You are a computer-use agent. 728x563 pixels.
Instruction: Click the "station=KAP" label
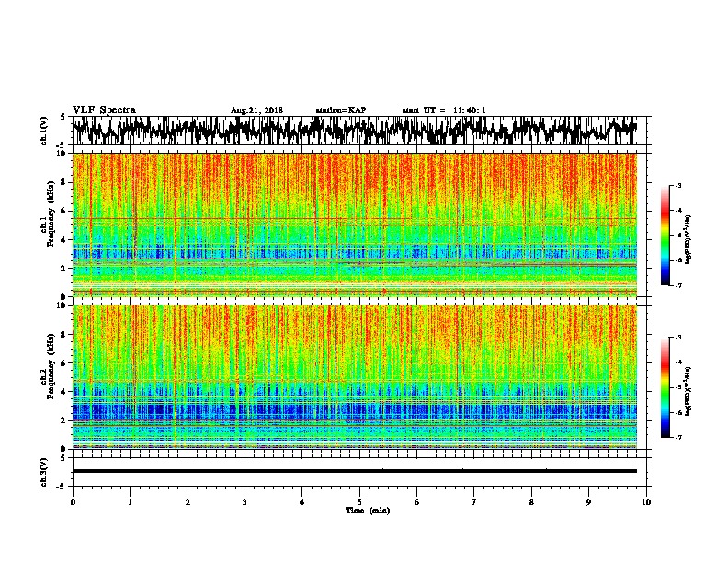click(341, 110)
